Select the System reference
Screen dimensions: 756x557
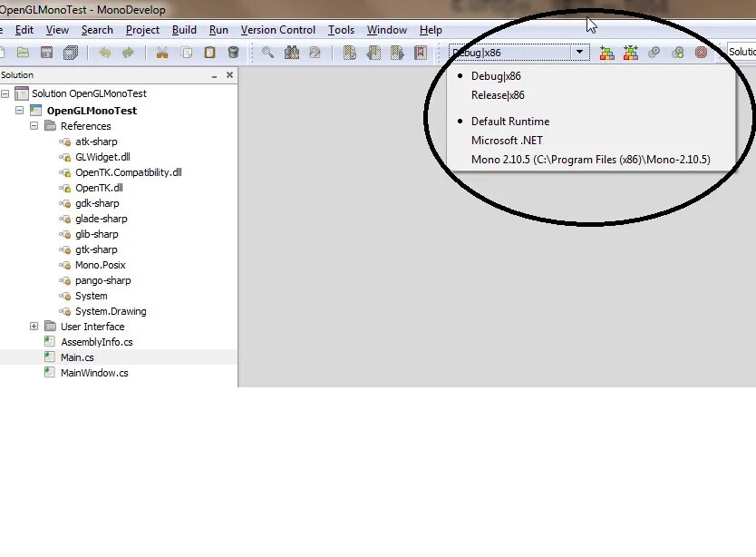click(x=92, y=296)
